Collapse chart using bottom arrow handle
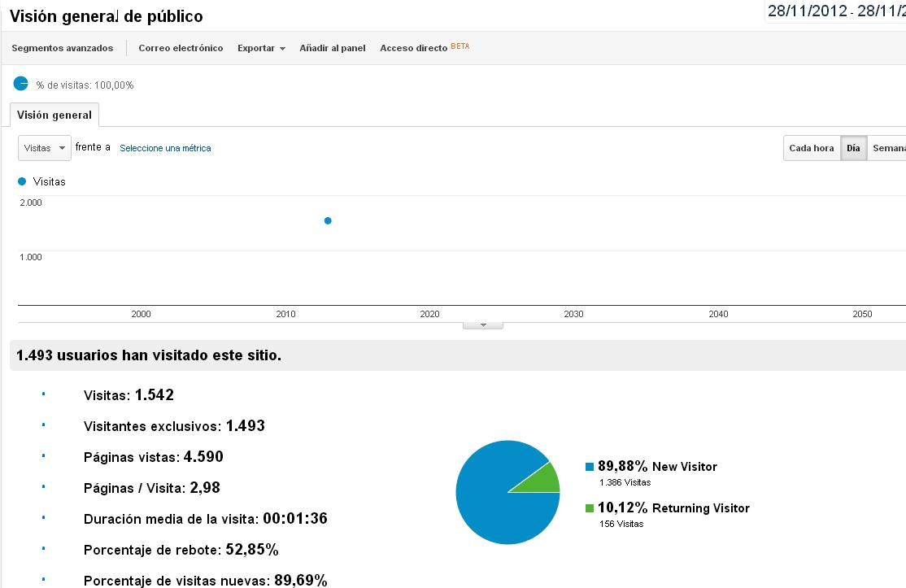 coord(483,325)
